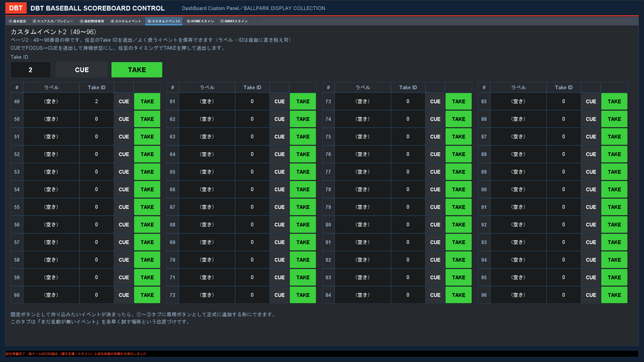Edit the label field of row 75

(x=363, y=136)
